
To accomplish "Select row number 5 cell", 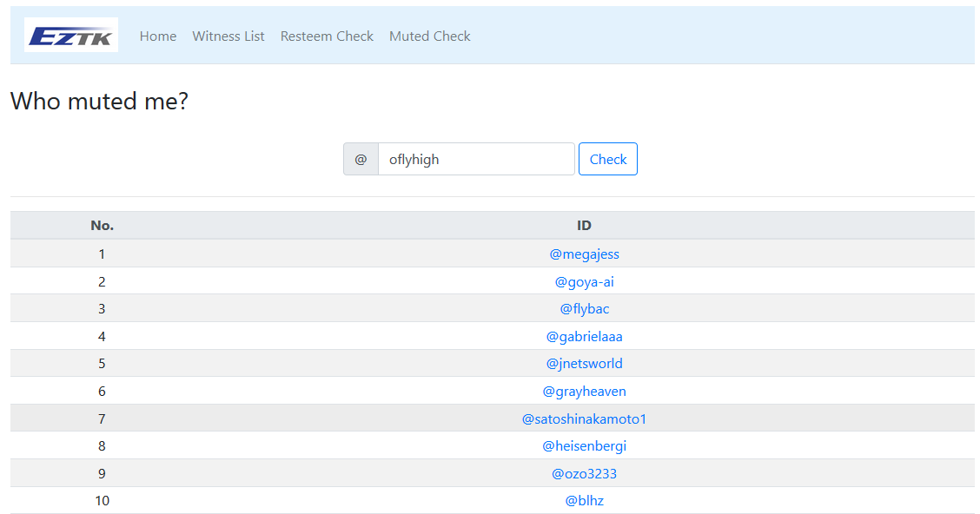I will 102,364.
